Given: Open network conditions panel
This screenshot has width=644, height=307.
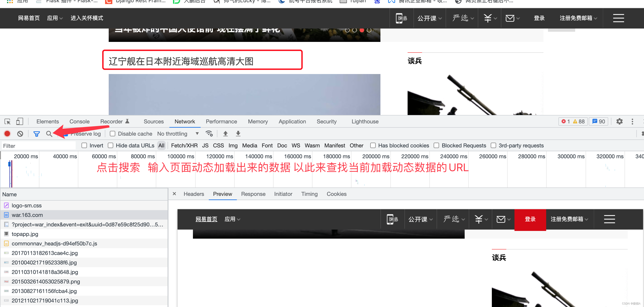Looking at the screenshot, I should click(x=209, y=134).
